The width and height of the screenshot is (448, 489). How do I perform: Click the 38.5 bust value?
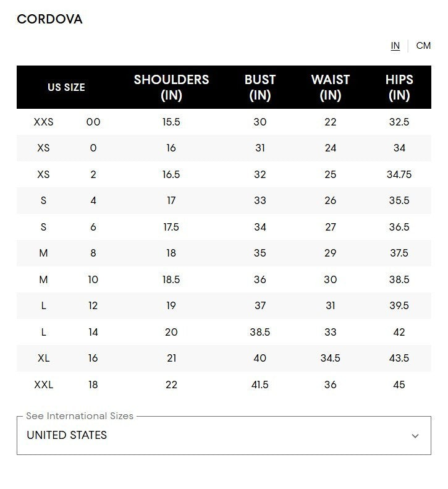[260, 332]
